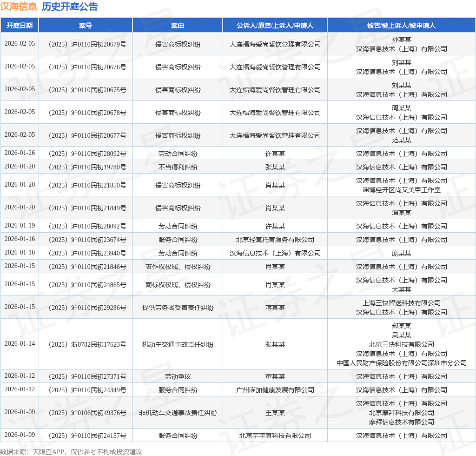The height and width of the screenshot is (456, 476).
Task: Open defendant 中国人民财产保险股份有限公司深圳市分公司
Action: [x=401, y=363]
